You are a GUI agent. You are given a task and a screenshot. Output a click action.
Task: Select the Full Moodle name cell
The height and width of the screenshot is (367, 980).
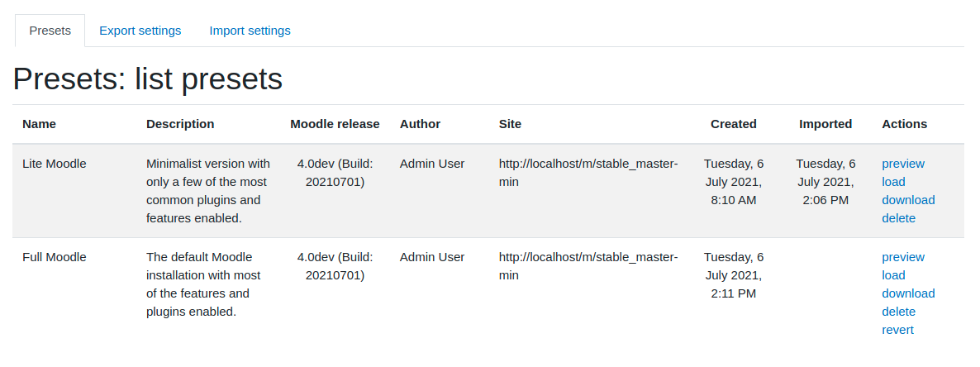click(55, 257)
